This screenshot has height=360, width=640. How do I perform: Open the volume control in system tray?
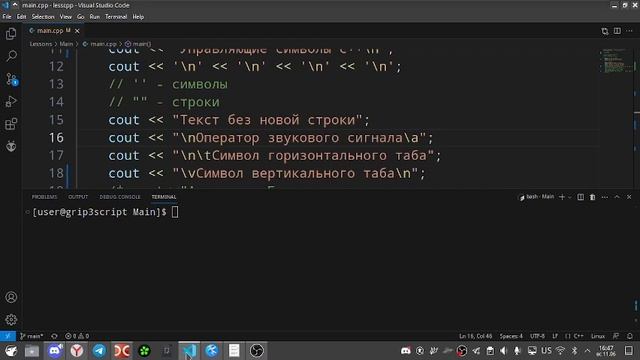click(x=503, y=351)
